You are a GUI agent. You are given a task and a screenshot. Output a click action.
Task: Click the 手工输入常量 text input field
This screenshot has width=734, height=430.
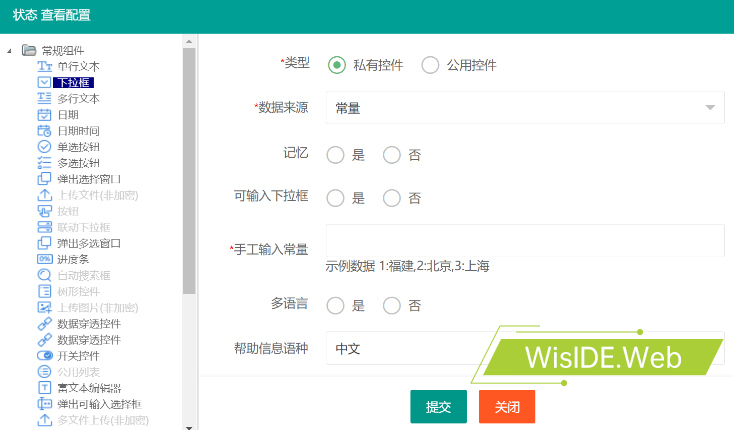(524, 241)
